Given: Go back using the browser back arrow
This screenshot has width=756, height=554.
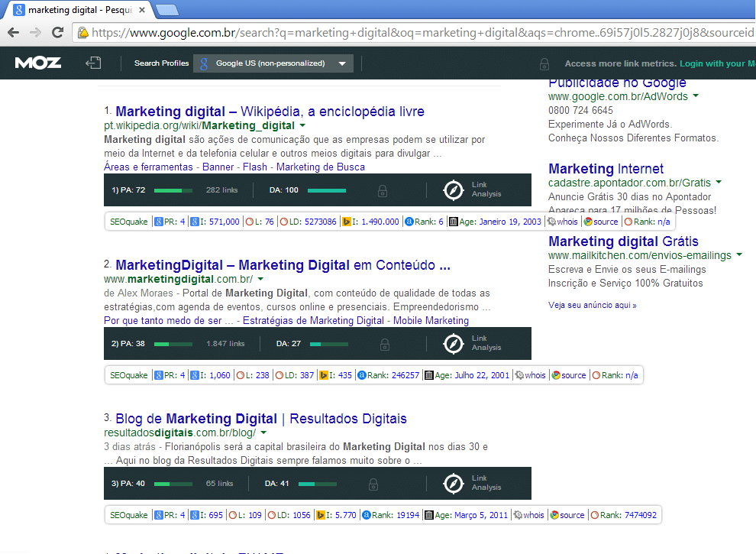Looking at the screenshot, I should tap(14, 32).
